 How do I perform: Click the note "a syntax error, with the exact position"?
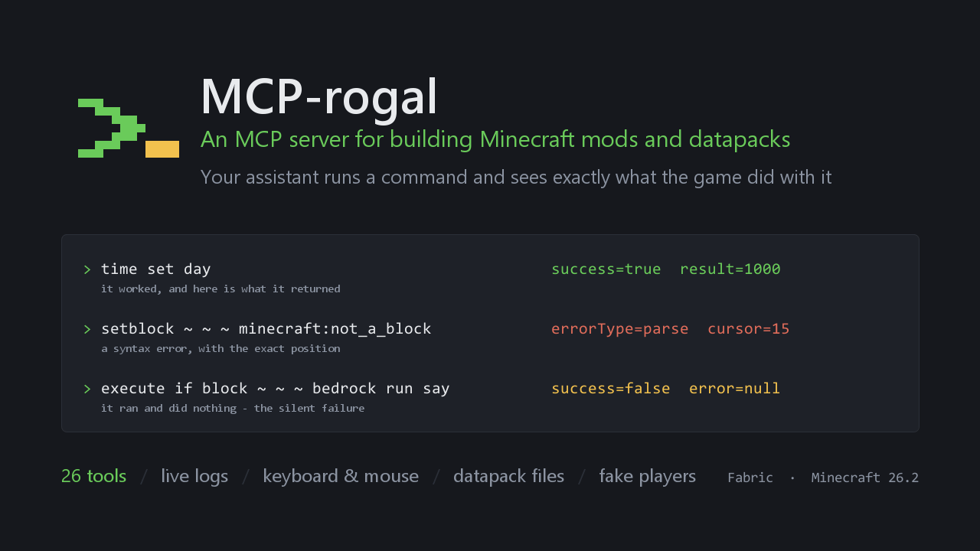coord(220,349)
